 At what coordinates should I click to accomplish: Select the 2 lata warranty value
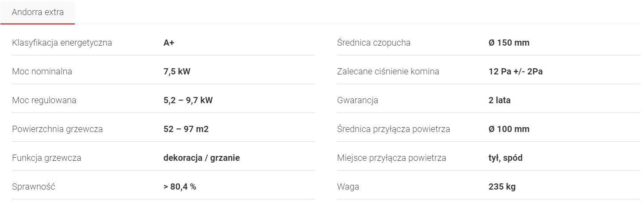point(500,100)
